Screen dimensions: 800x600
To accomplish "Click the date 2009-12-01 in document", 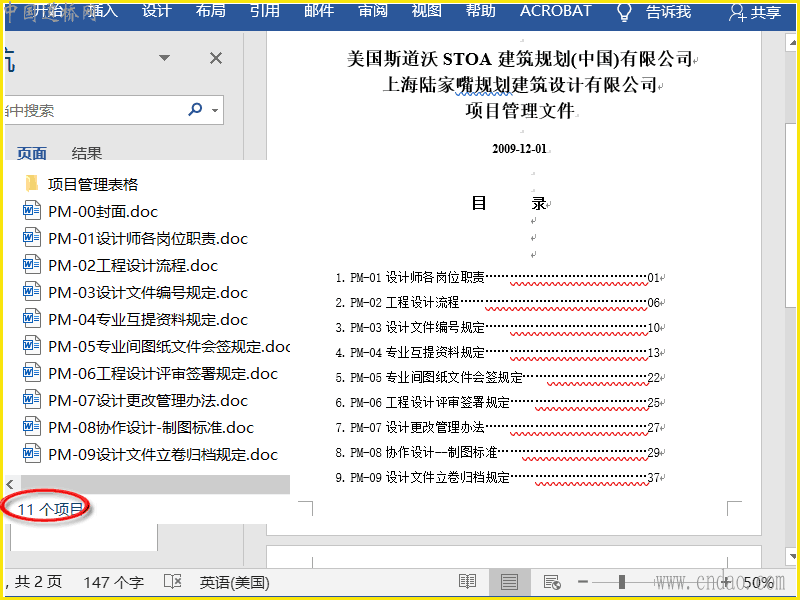I will [x=519, y=149].
